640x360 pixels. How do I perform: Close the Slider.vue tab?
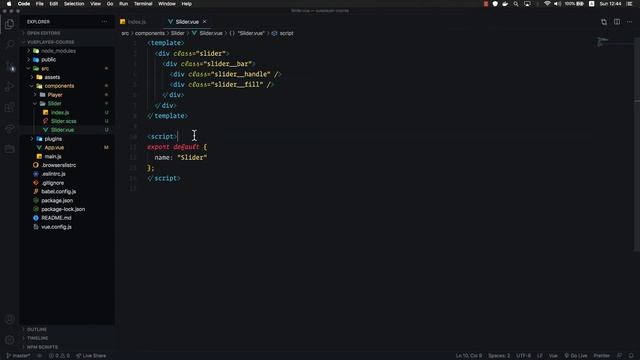204,22
